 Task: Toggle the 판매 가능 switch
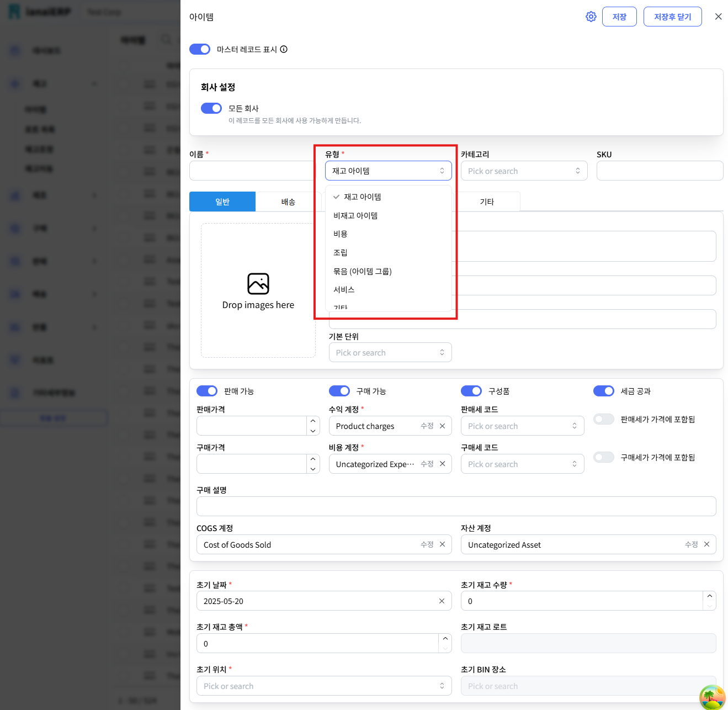click(207, 391)
